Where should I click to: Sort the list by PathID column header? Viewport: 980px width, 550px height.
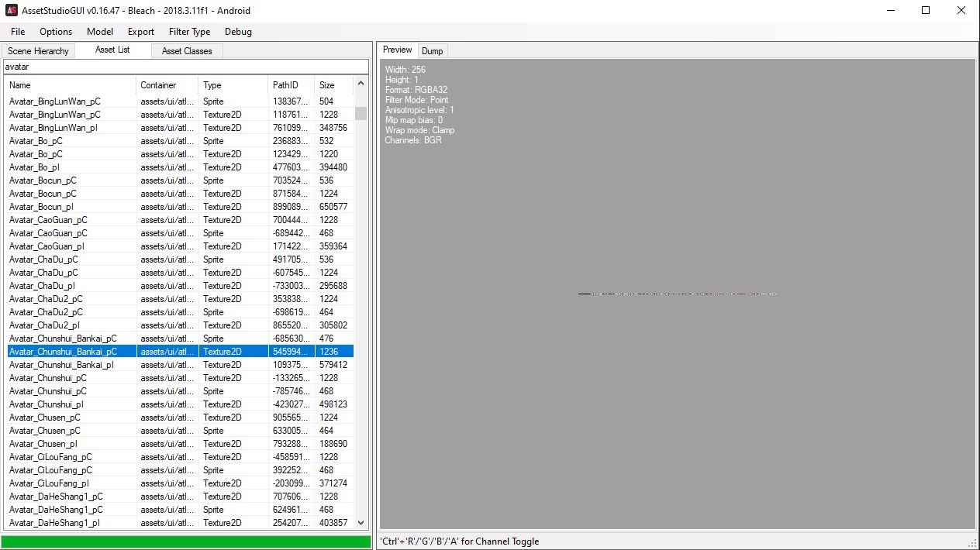[x=292, y=85]
